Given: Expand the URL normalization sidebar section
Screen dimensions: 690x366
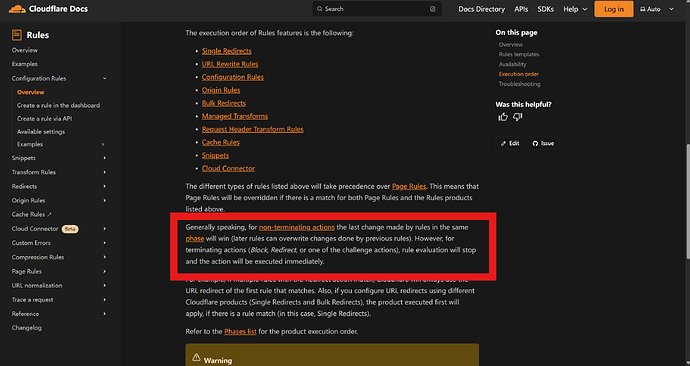Looking at the screenshot, I should [x=104, y=285].
